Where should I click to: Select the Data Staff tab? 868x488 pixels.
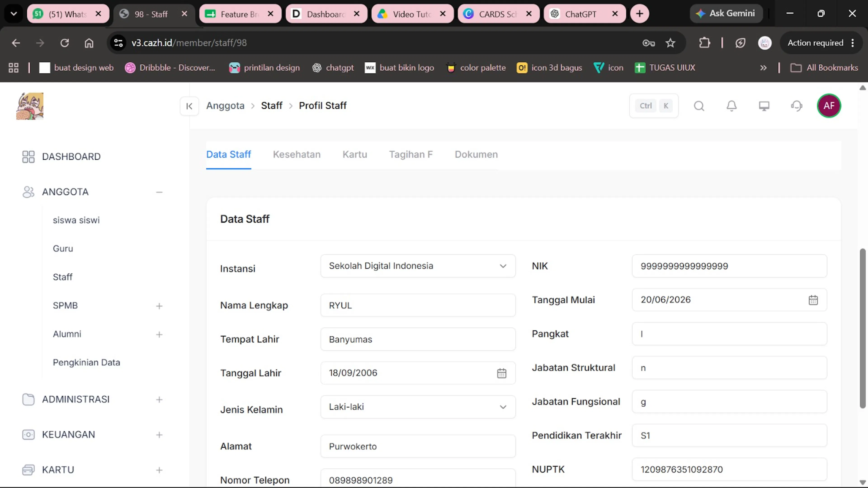229,155
